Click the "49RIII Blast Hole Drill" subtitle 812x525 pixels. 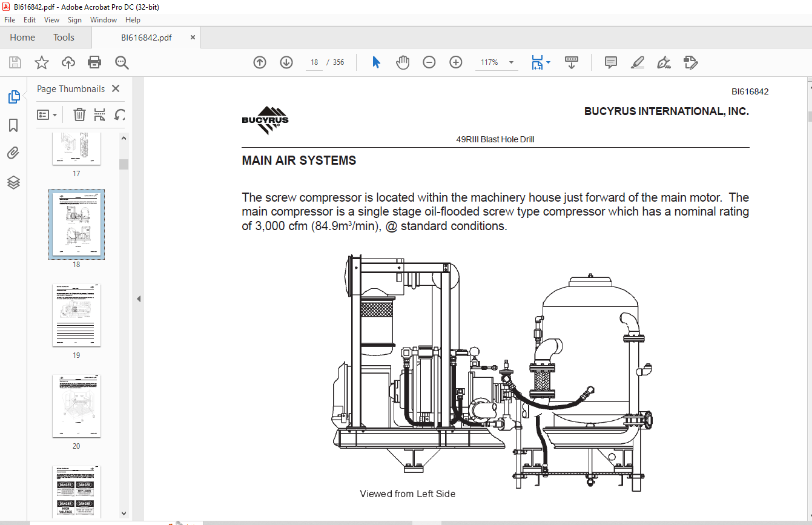click(495, 139)
